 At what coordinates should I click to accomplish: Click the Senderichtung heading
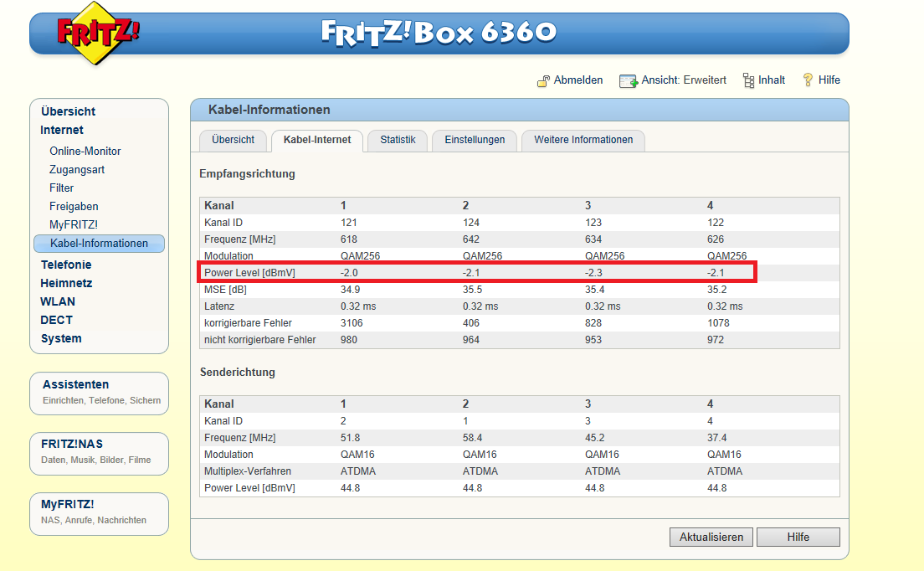238,373
